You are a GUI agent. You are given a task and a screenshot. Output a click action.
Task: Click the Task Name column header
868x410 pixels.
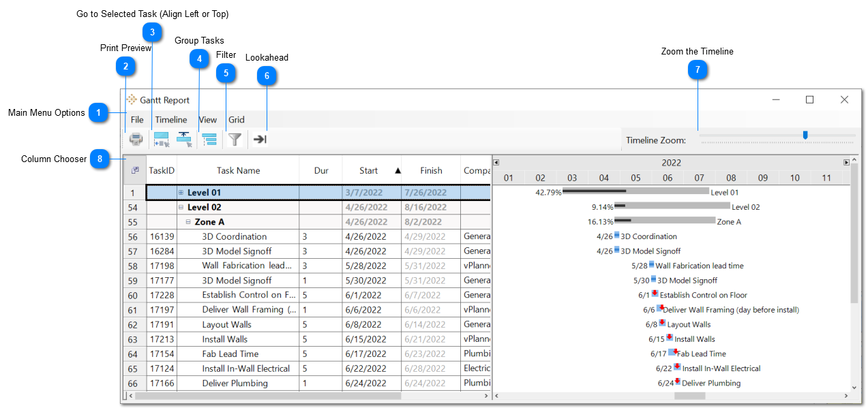click(x=238, y=170)
